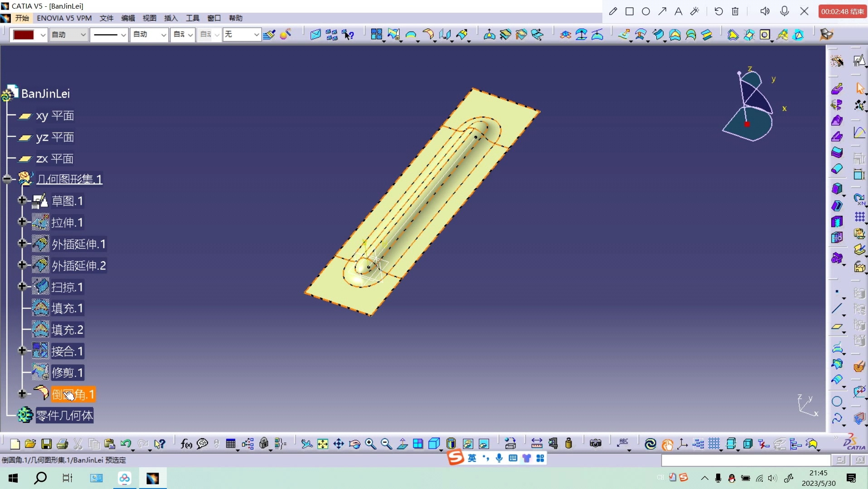Select the Line creation tool
This screenshot has width=868, height=489.
[x=837, y=309]
